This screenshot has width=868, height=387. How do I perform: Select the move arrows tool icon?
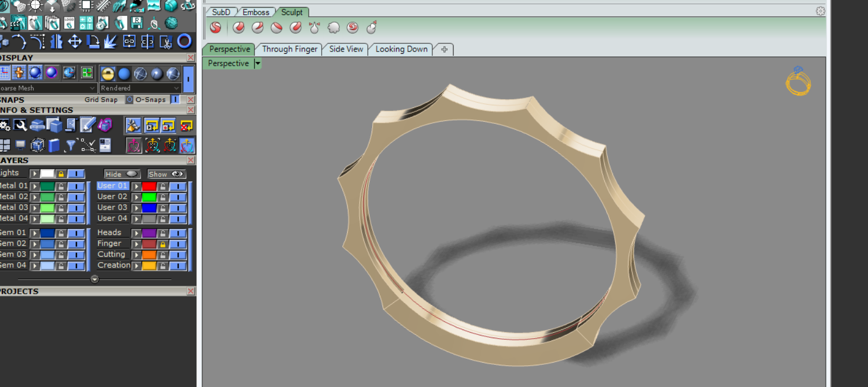click(x=74, y=41)
